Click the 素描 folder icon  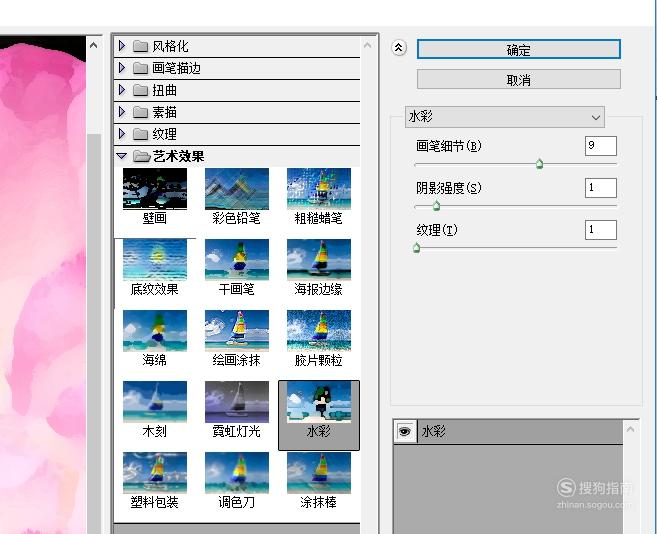(140, 112)
